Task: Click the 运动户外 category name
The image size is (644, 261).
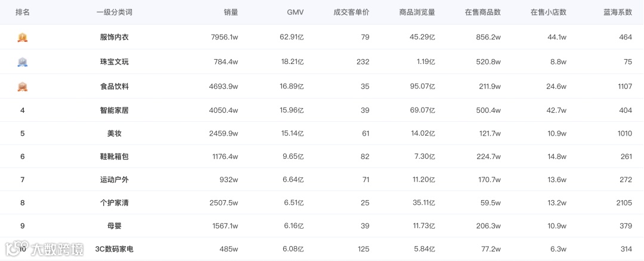Action: tap(114, 180)
